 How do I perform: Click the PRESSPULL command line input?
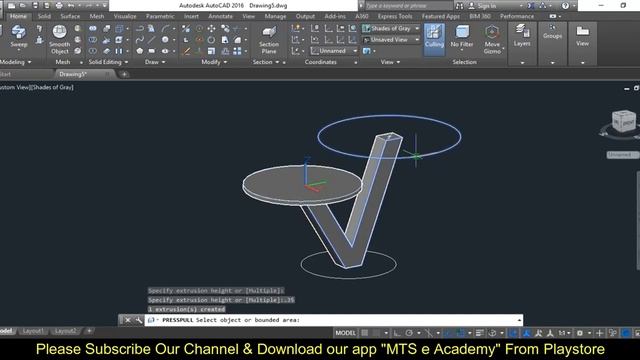click(x=334, y=320)
